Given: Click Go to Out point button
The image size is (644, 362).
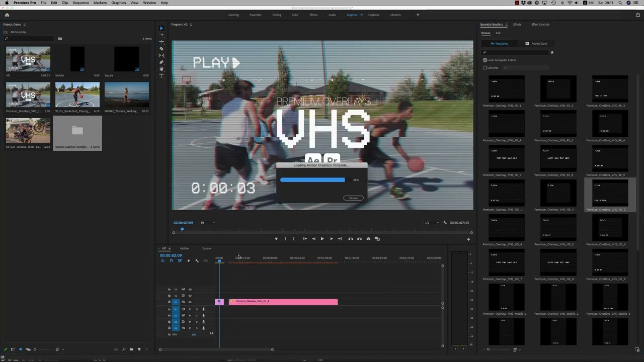Looking at the screenshot, I should pyautogui.click(x=340, y=239).
